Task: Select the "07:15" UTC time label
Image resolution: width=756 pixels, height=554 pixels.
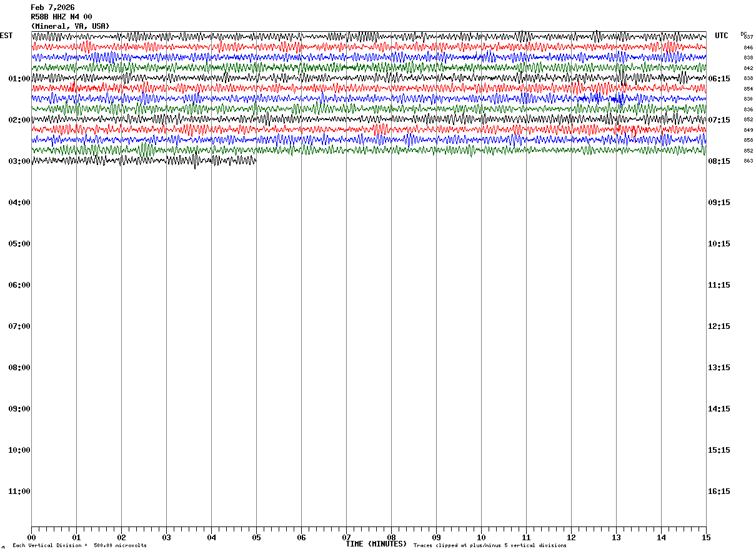Action: (x=719, y=120)
